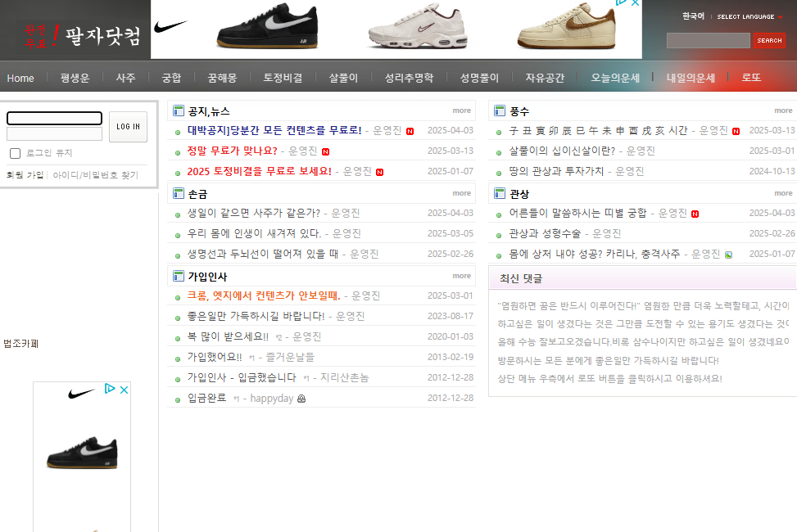Open the 살풀이 menu

(343, 78)
